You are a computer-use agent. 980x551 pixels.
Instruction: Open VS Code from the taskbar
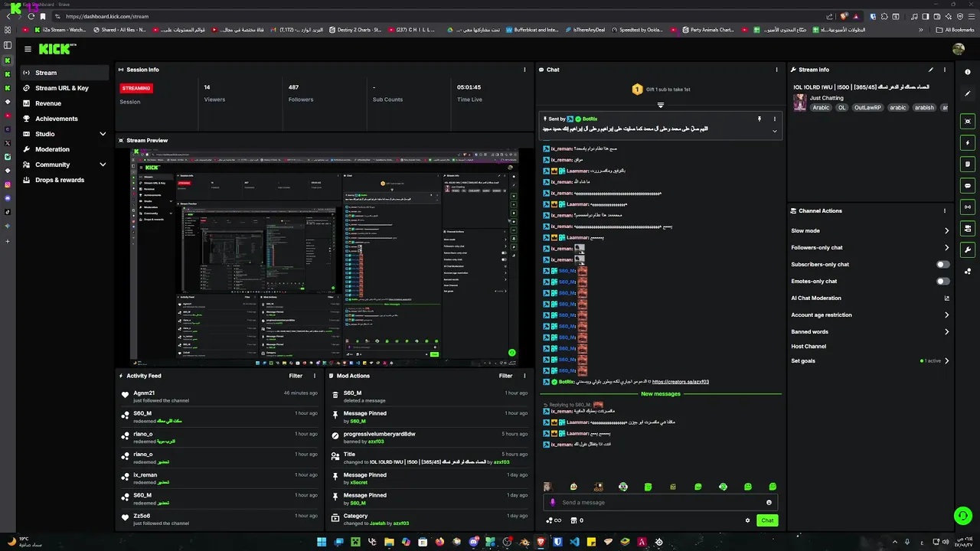coord(574,542)
